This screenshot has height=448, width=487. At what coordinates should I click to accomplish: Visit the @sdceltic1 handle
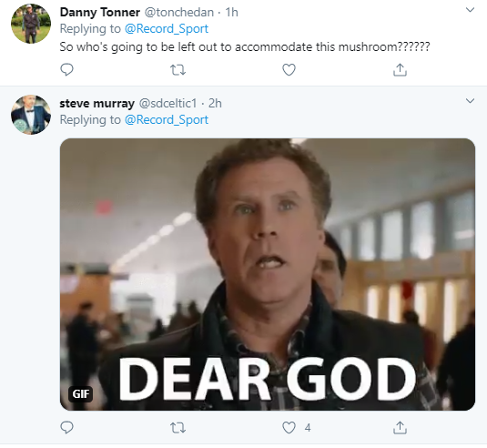[167, 103]
